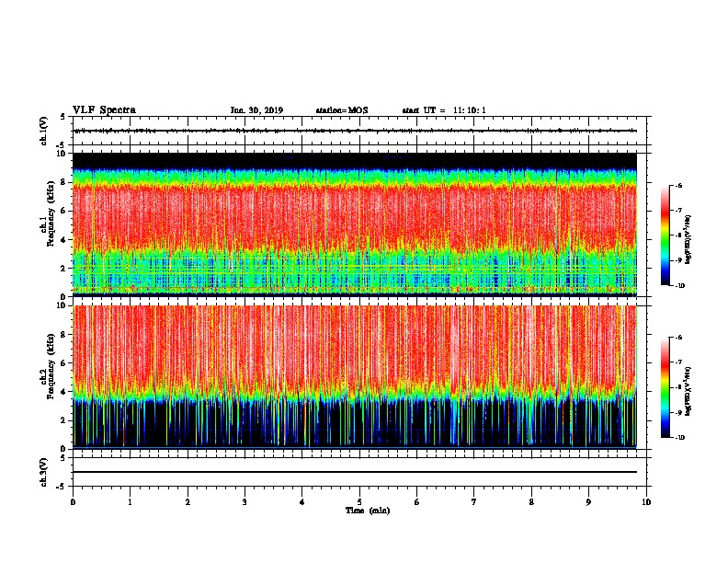Click the ch.1 colorbar log(PSD) label
728x563 pixels.
(x=688, y=240)
